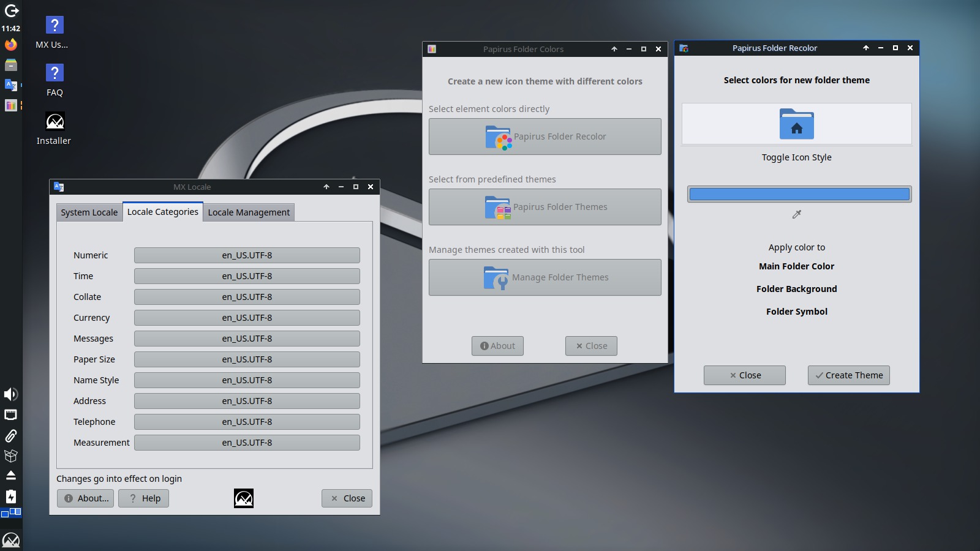This screenshot has height=551, width=980.
Task: Open Papirus Folder Themes button
Action: coord(545,207)
